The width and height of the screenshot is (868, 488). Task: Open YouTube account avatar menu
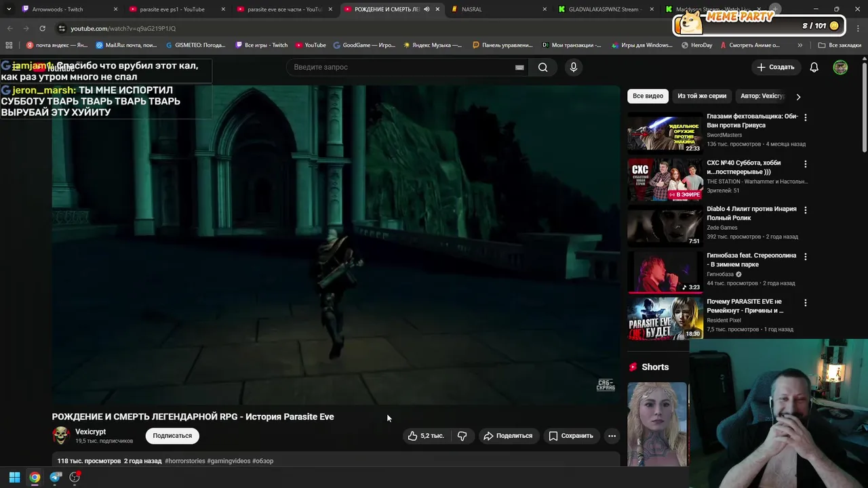[840, 67]
